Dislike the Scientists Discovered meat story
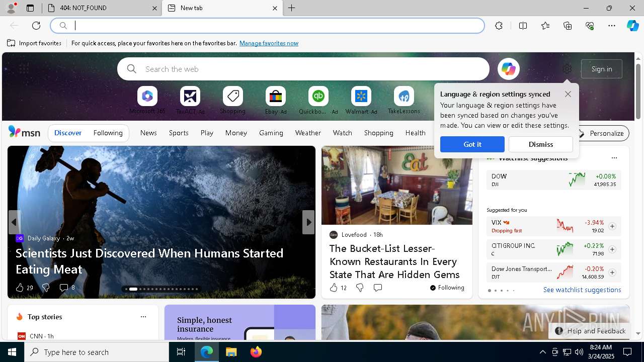This screenshot has width=644, height=362. click(x=46, y=288)
